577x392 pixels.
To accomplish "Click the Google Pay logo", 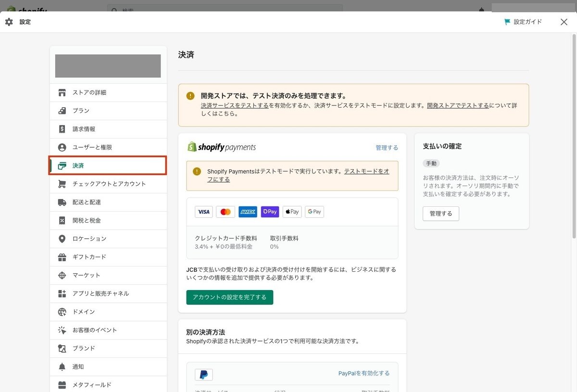I will (x=314, y=212).
